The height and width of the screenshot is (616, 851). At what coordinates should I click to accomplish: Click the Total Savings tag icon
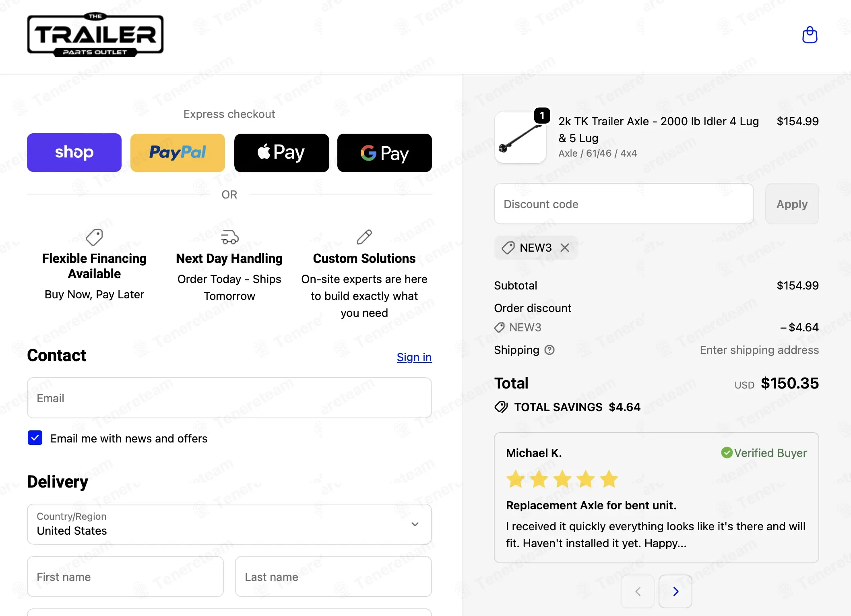[x=501, y=407]
